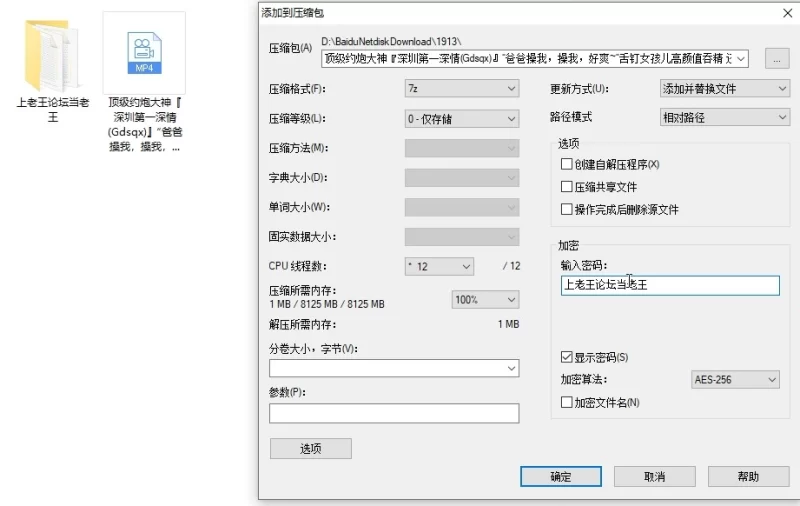The width and height of the screenshot is (800, 506).
Task: Open help via 帮助 button
Action: click(x=748, y=476)
